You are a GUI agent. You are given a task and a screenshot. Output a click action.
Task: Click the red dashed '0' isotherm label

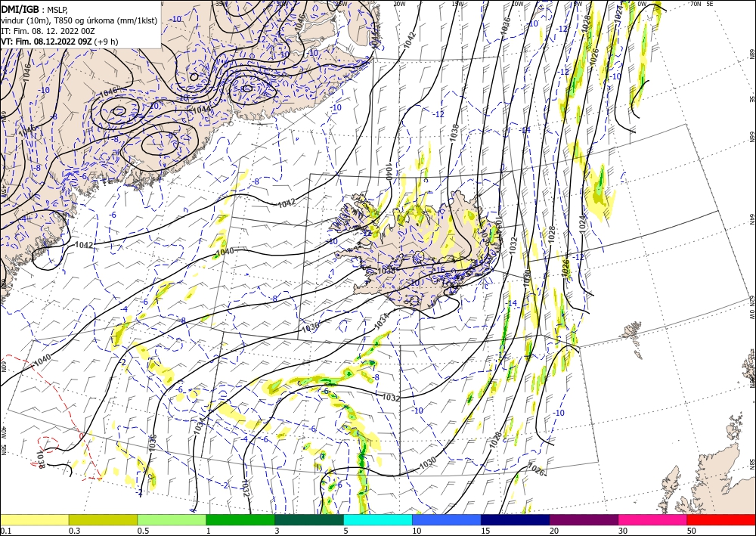82,436
